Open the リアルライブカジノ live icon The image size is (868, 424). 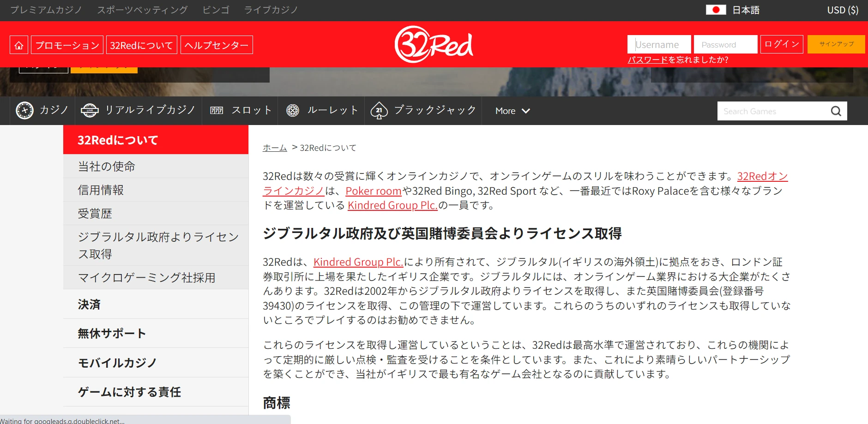point(90,111)
